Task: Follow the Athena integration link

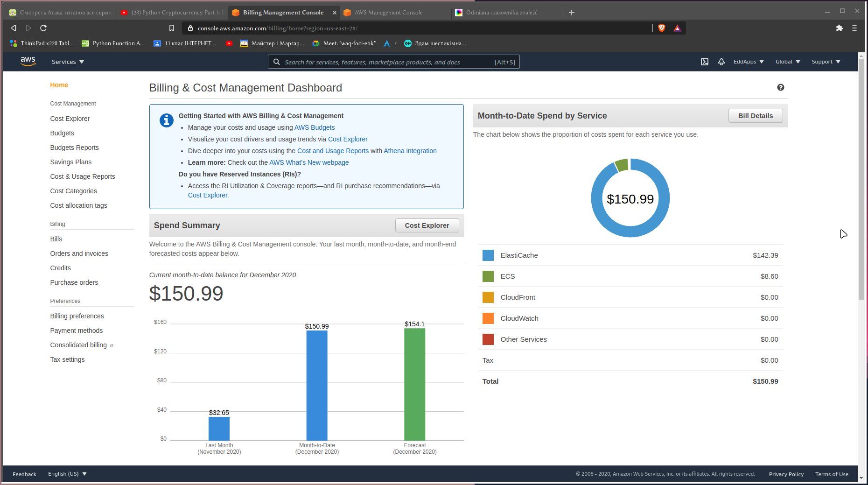Action: [x=410, y=151]
